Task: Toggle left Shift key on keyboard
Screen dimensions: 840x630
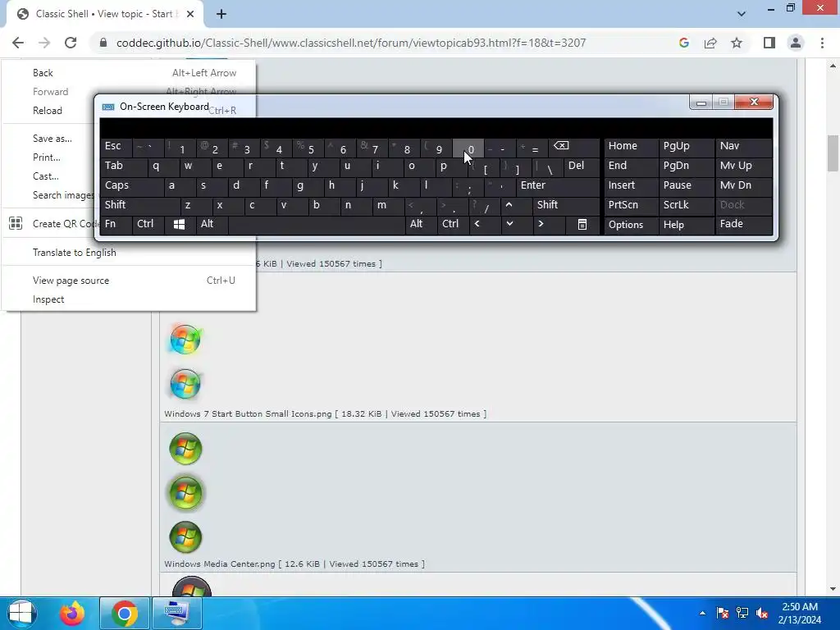Action: click(139, 205)
